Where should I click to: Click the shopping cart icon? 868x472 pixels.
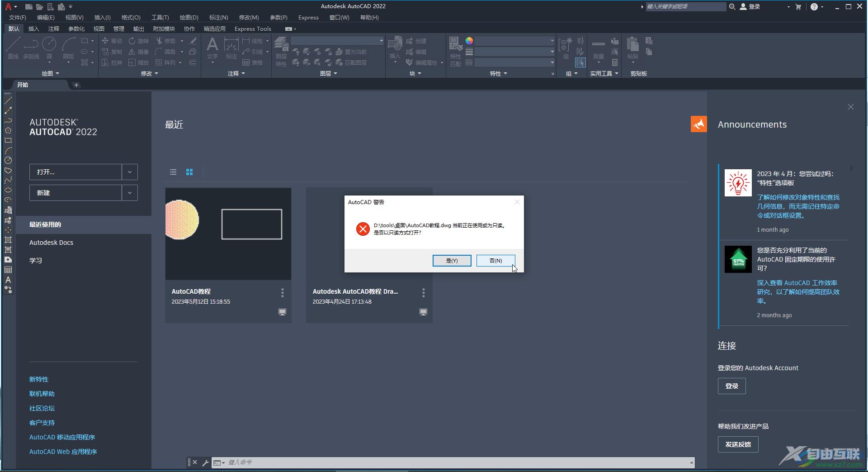click(x=798, y=7)
